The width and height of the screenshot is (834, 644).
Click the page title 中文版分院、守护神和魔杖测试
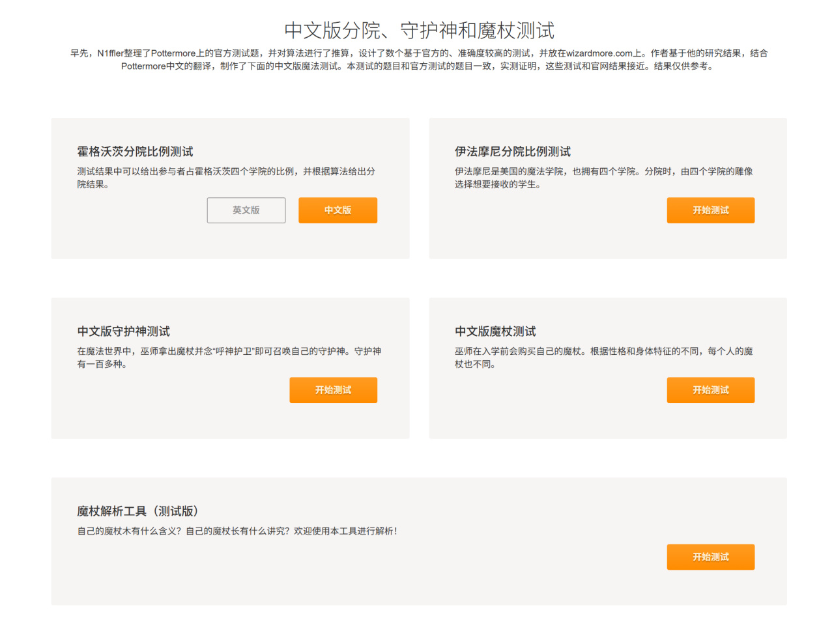coord(419,30)
